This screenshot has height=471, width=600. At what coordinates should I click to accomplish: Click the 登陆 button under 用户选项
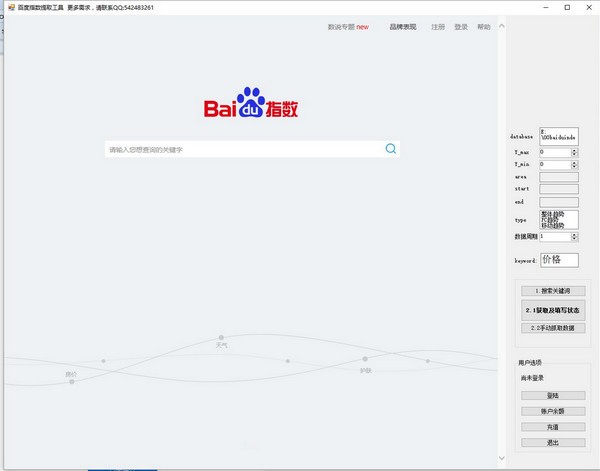(553, 396)
